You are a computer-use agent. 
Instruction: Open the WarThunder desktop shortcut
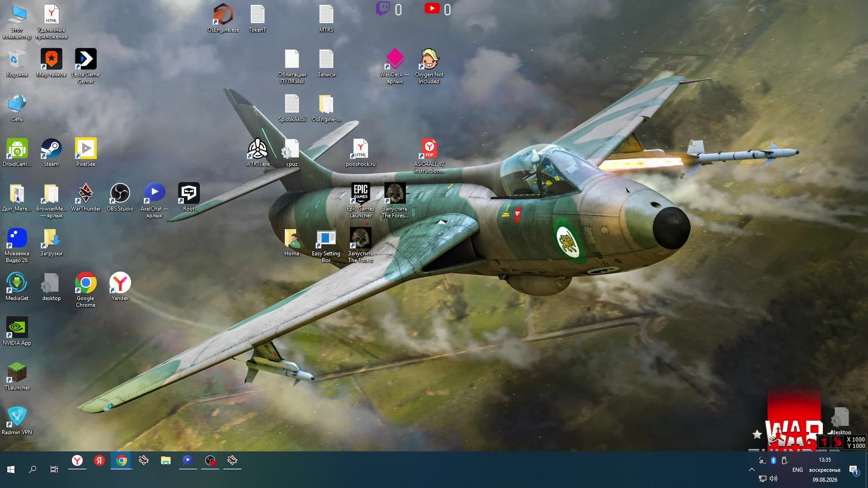(x=86, y=197)
